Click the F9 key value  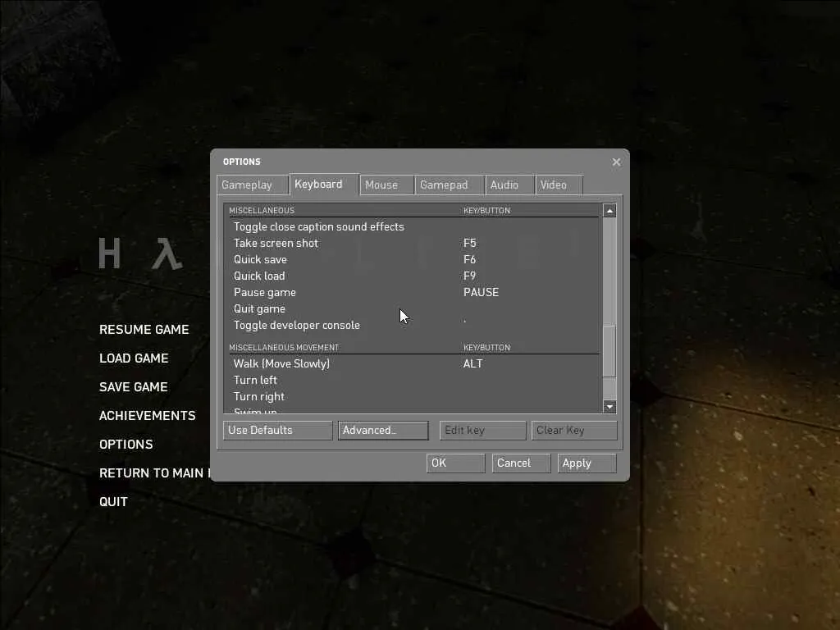[470, 276]
